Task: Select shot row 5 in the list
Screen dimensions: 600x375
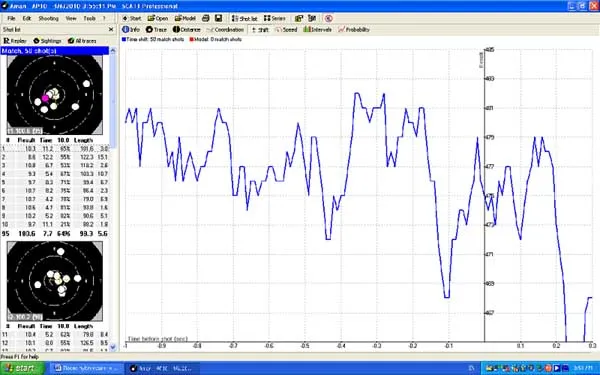Action: 55,182
